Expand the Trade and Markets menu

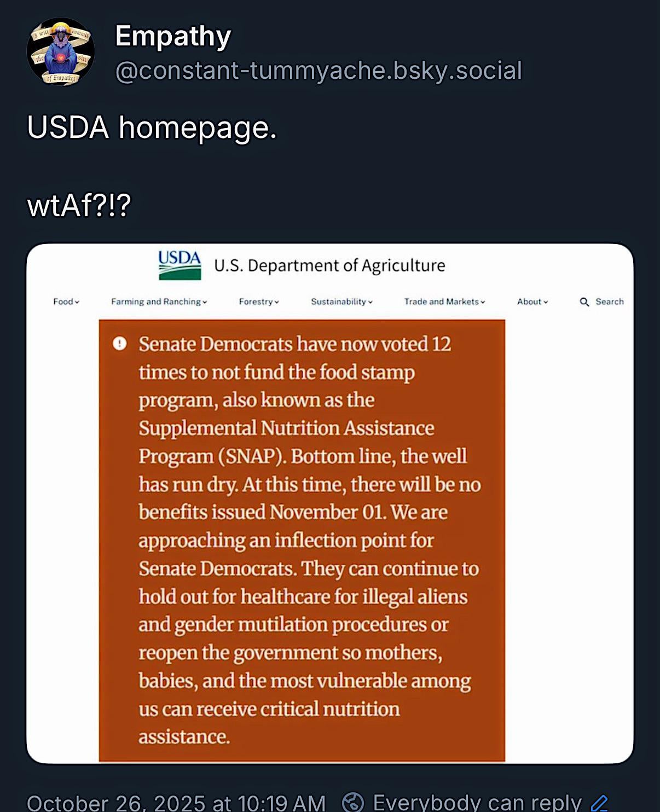pos(444,301)
